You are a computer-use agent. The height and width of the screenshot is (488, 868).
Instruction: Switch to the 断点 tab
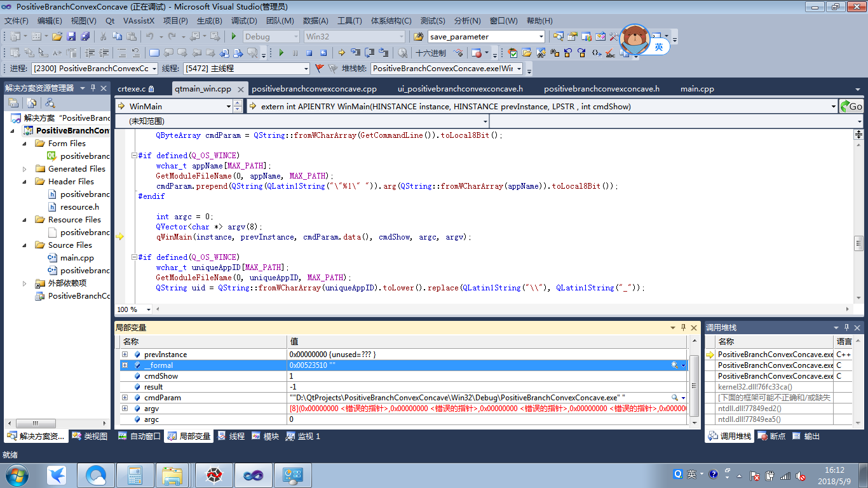[x=771, y=437]
